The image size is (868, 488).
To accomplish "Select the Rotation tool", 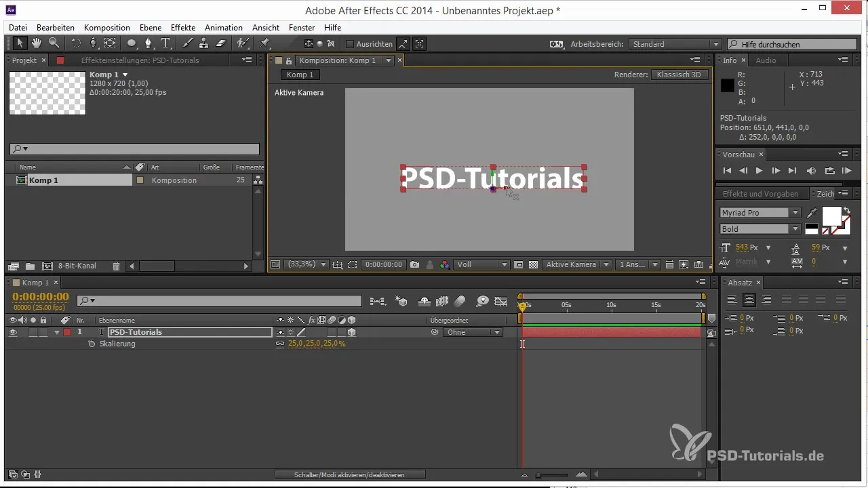I will 76,43.
